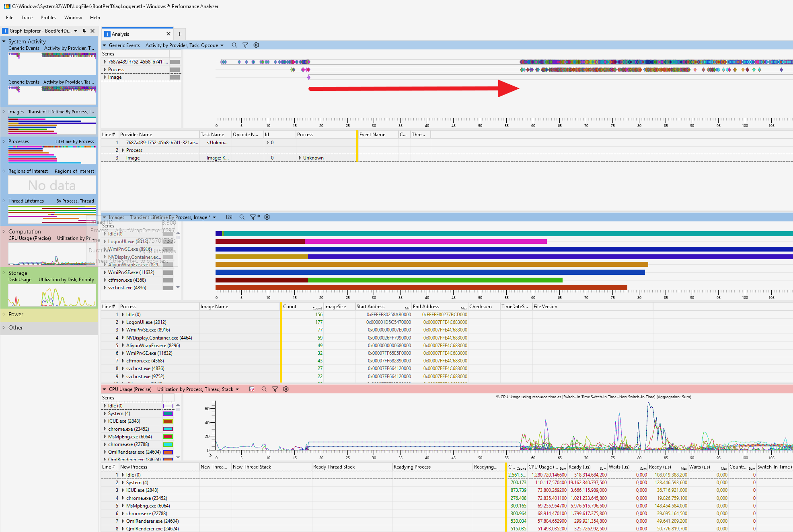Sort by Provider Name column header
Image resolution: width=793 pixels, height=532 pixels.
coord(159,135)
